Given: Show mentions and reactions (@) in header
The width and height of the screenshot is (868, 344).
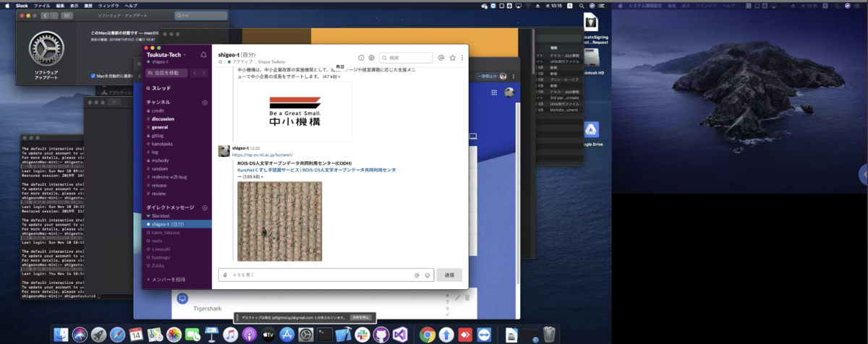Looking at the screenshot, I should pos(441,58).
